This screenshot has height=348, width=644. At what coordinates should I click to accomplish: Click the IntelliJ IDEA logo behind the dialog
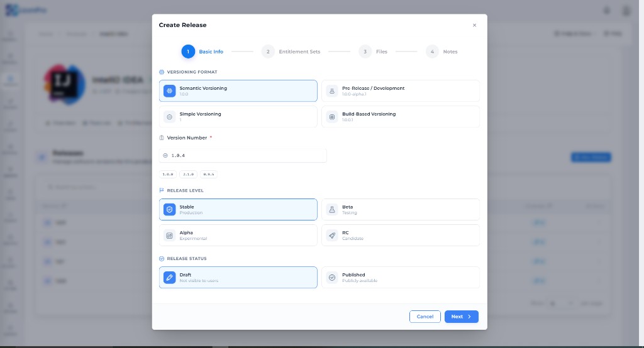(65, 85)
